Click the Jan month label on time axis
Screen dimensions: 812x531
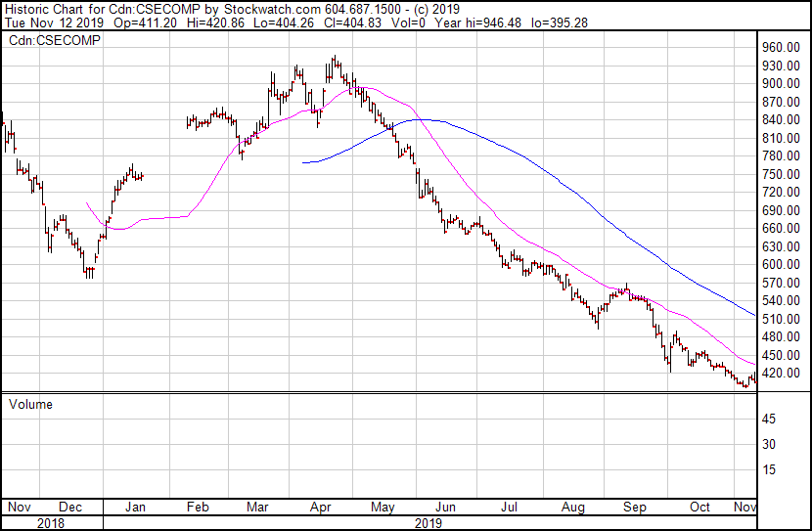(135, 507)
